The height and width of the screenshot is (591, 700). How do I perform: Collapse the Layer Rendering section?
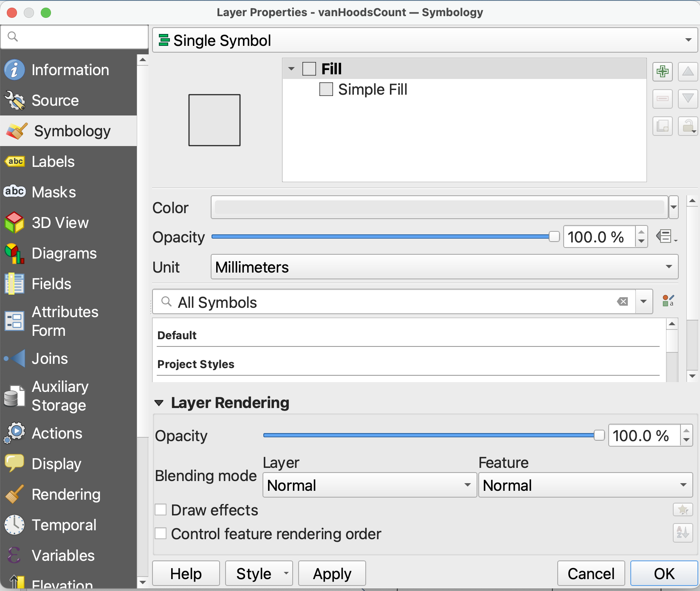159,403
